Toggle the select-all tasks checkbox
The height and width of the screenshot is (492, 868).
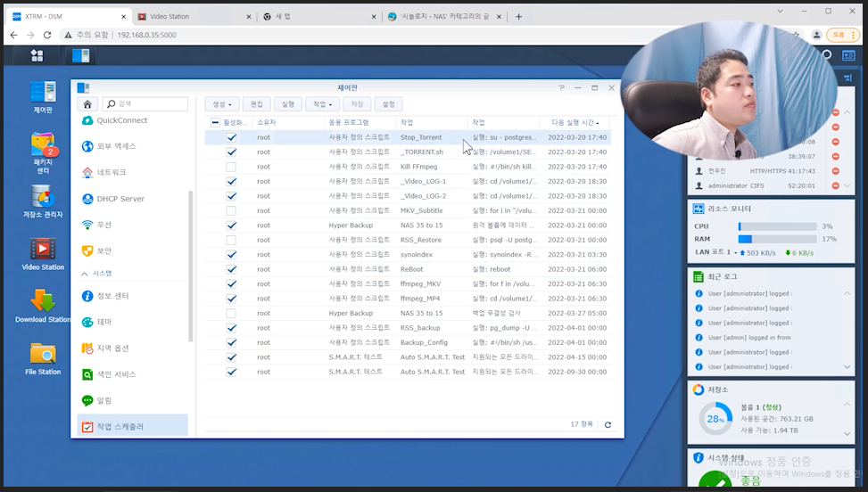click(x=215, y=123)
